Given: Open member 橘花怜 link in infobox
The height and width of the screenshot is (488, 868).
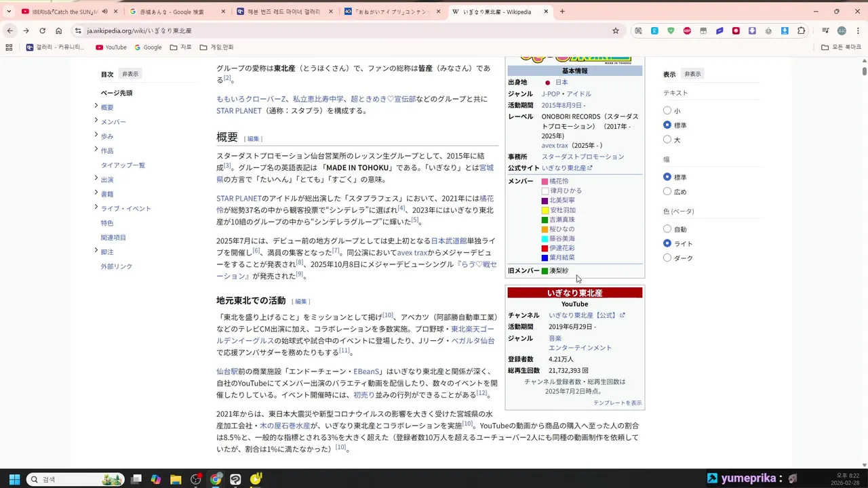Looking at the screenshot, I should pyautogui.click(x=559, y=181).
